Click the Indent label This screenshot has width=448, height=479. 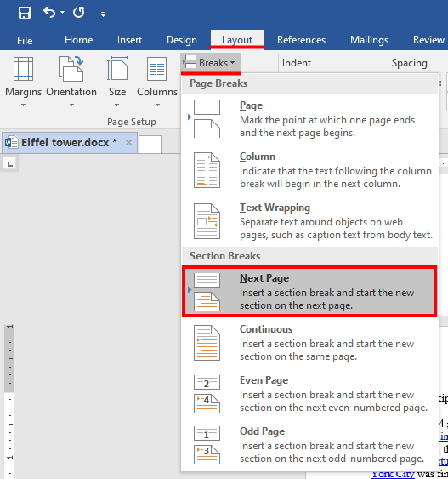[x=297, y=63]
